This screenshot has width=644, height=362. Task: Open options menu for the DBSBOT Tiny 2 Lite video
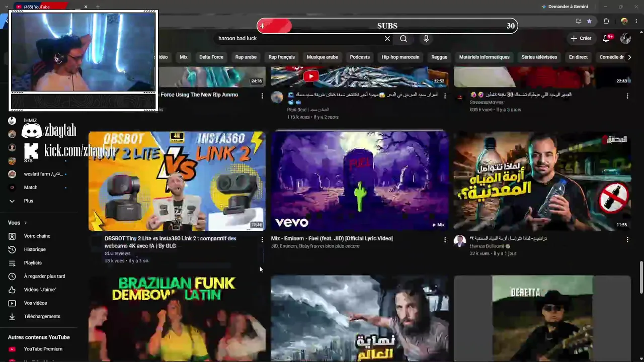pyautogui.click(x=262, y=240)
